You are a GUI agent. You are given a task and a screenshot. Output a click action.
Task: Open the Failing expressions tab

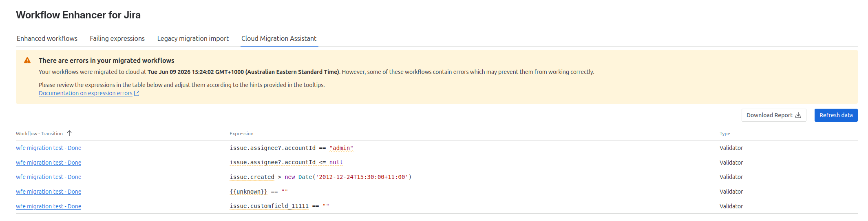point(117,38)
